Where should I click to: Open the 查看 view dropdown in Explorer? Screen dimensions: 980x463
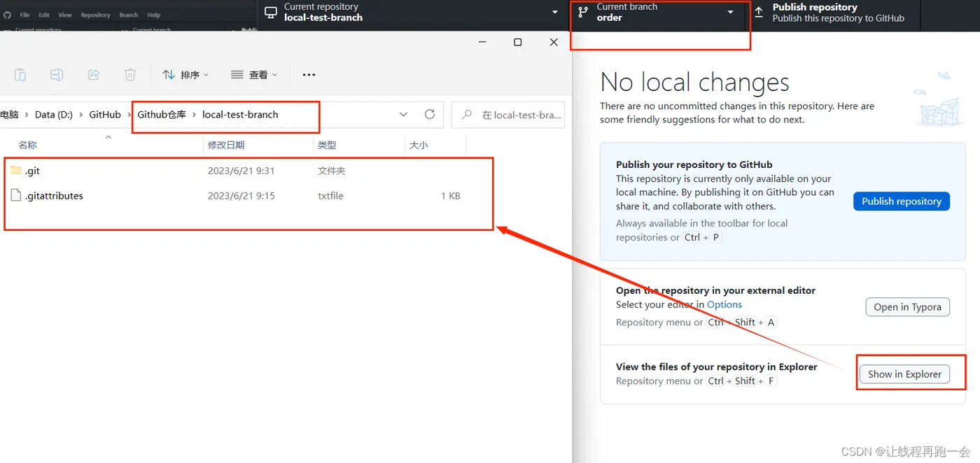point(254,75)
